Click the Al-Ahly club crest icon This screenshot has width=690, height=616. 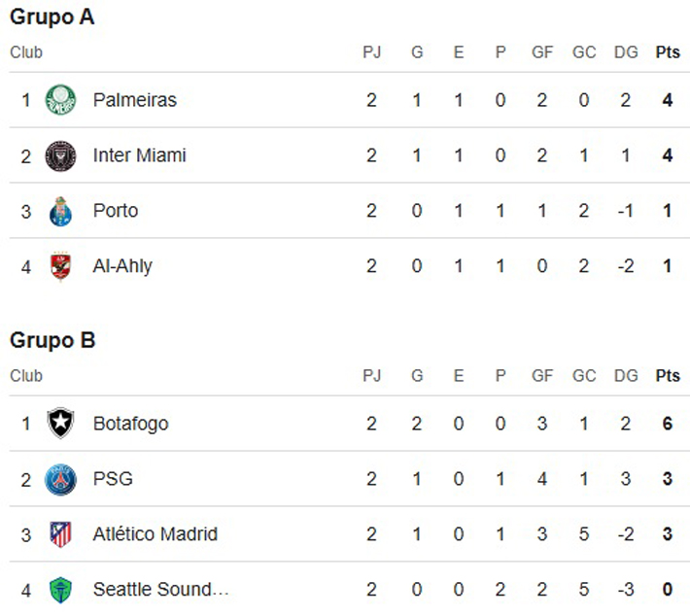tap(60, 266)
